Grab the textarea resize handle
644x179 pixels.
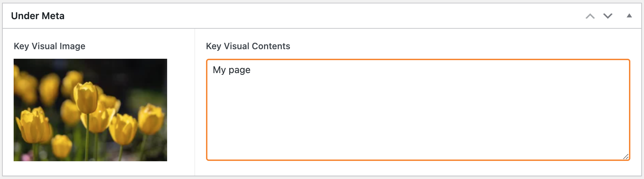click(x=626, y=156)
